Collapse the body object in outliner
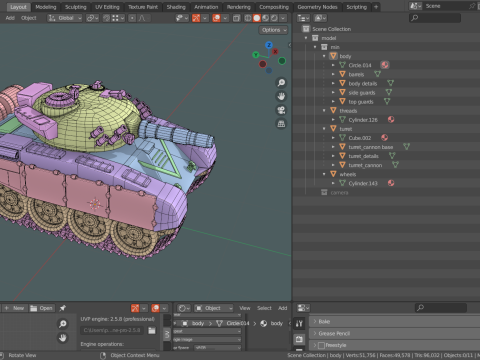Screen dimensions: 480x360 pos(324,56)
